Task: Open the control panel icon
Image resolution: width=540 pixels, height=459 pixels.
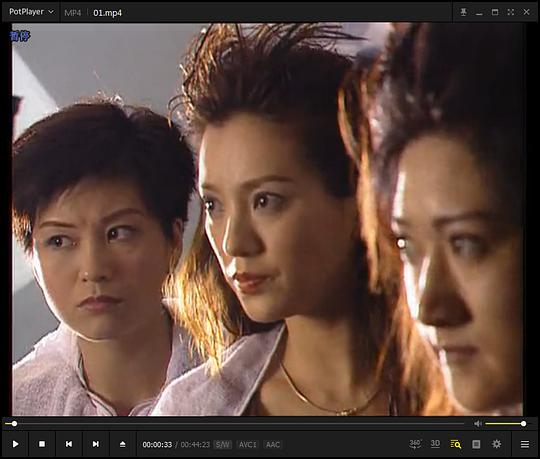Action: (x=476, y=444)
